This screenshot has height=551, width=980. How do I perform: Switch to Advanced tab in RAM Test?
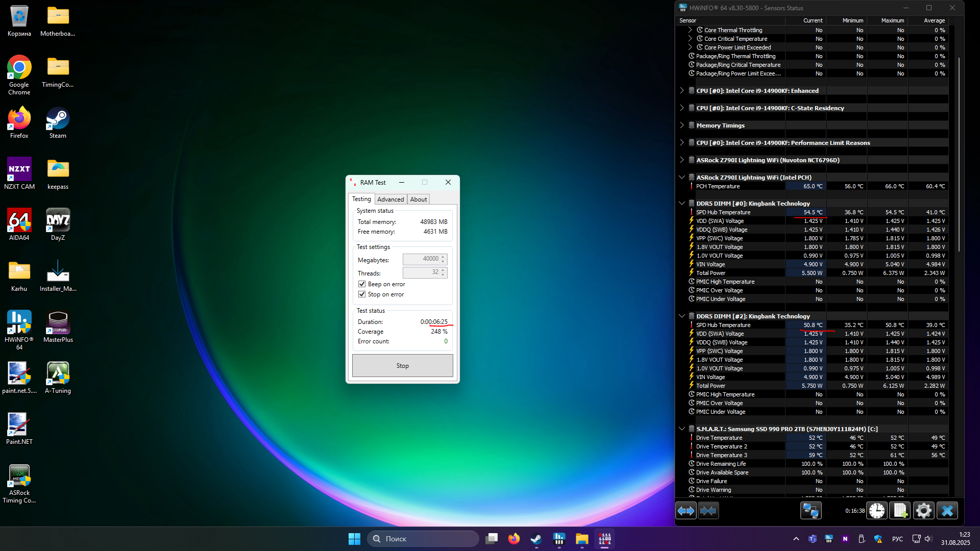pyautogui.click(x=390, y=199)
